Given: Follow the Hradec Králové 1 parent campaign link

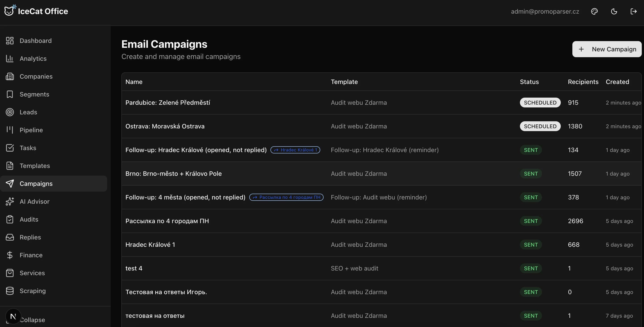Looking at the screenshot, I should [x=295, y=150].
